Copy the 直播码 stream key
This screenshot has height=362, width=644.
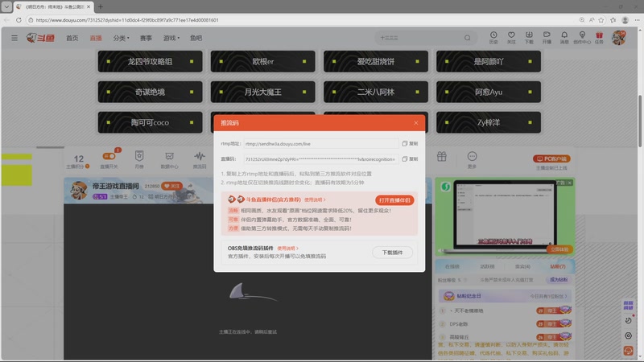(410, 158)
